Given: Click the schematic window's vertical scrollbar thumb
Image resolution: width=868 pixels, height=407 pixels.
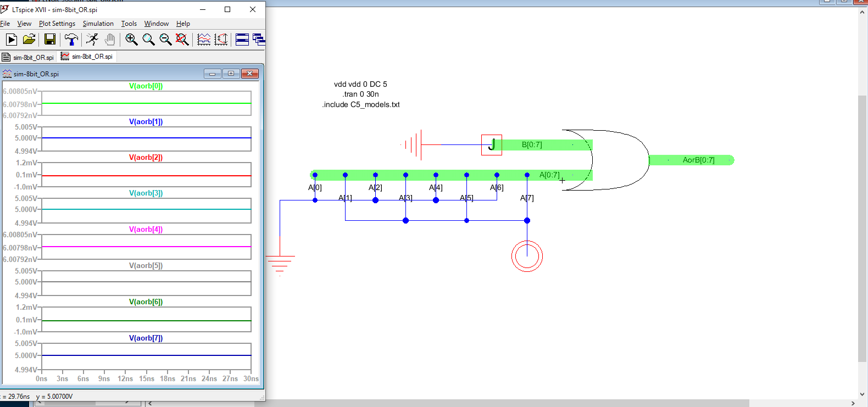Looking at the screenshot, I should (x=862, y=228).
